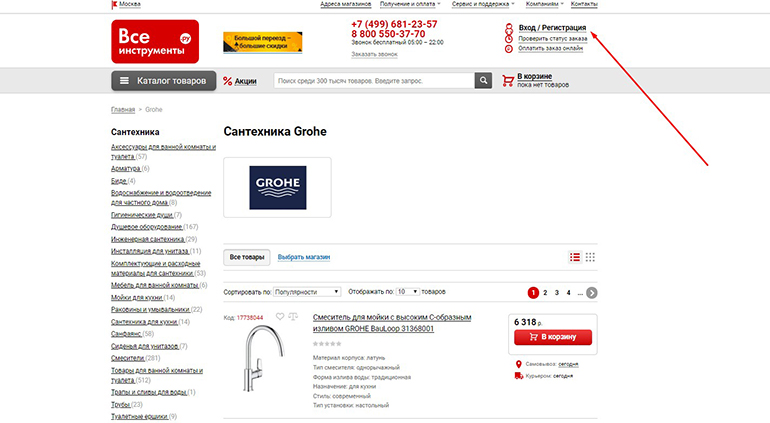Click the Все инструменты logo
This screenshot has height=423, width=770.
tap(155, 42)
